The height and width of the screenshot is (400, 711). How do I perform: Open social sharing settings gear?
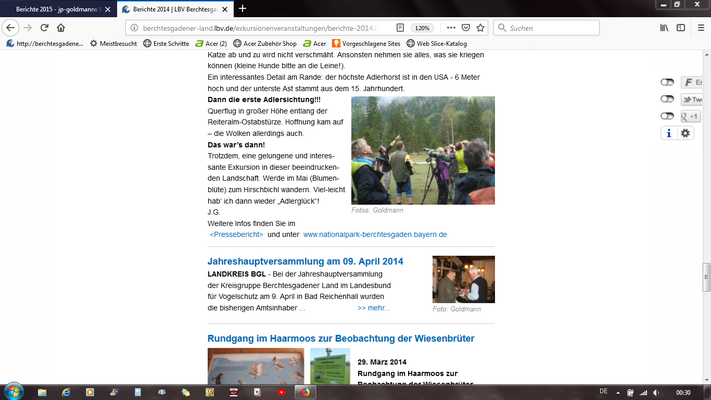(x=685, y=133)
